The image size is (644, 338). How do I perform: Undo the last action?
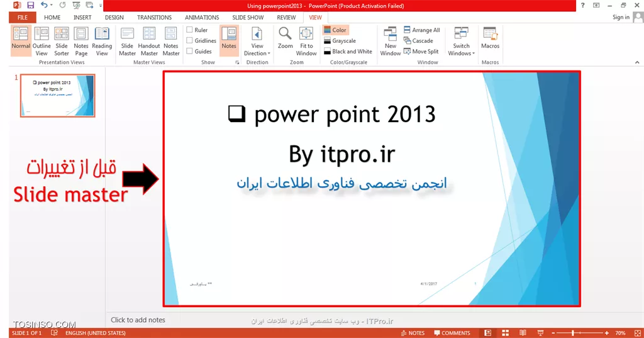click(44, 5)
